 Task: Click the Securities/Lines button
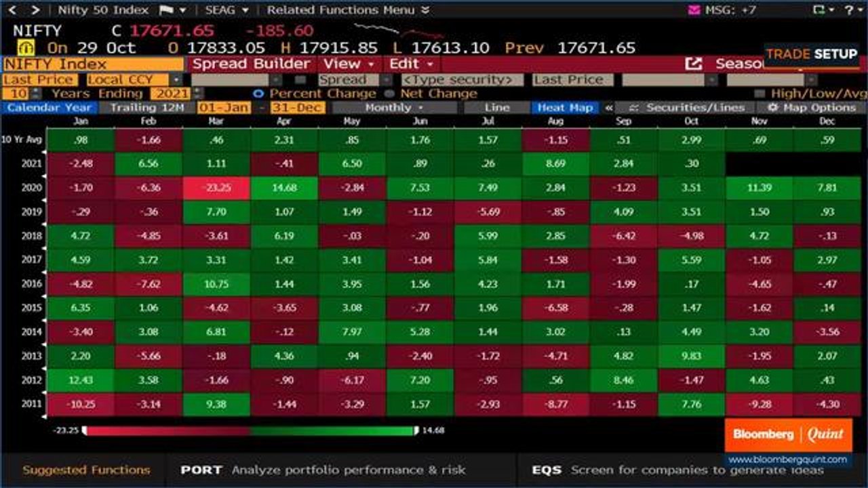[684, 108]
